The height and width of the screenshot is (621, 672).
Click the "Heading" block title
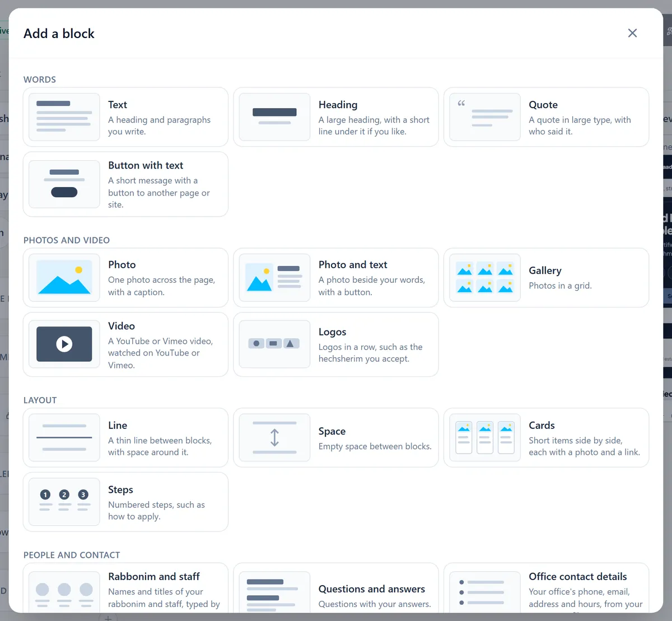(338, 105)
